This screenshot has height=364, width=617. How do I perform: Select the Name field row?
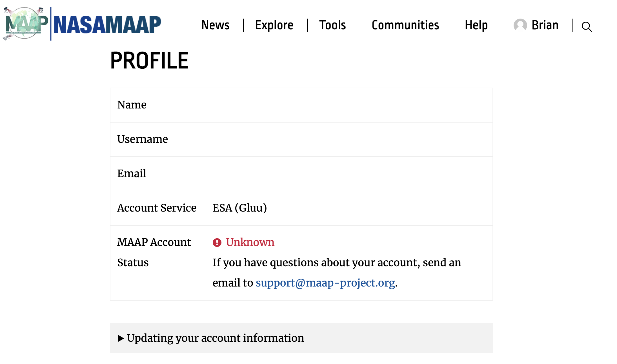click(132, 105)
